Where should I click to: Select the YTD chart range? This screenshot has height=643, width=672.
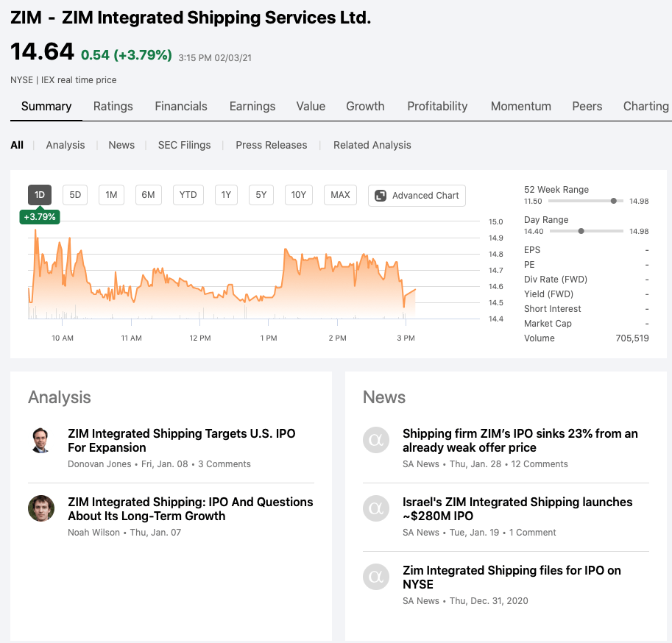188,195
